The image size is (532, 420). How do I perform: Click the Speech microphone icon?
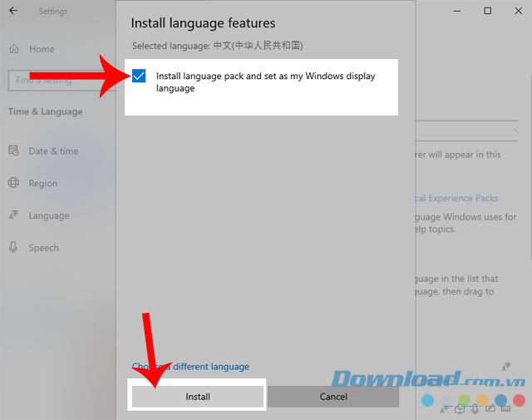(13, 247)
